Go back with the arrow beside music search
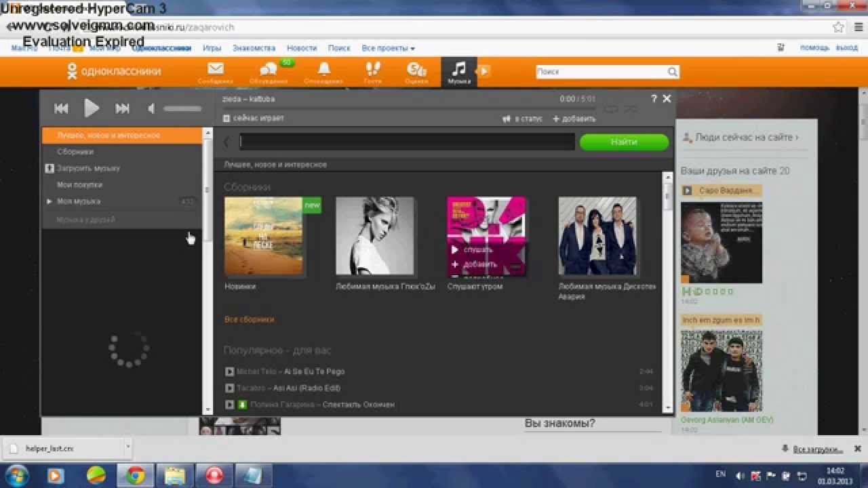868x488 pixels. pyautogui.click(x=226, y=142)
